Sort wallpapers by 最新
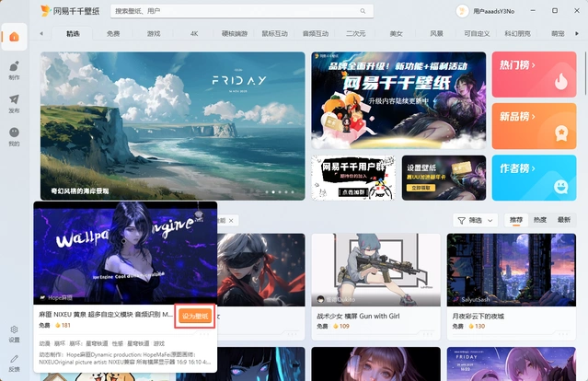 pos(564,220)
